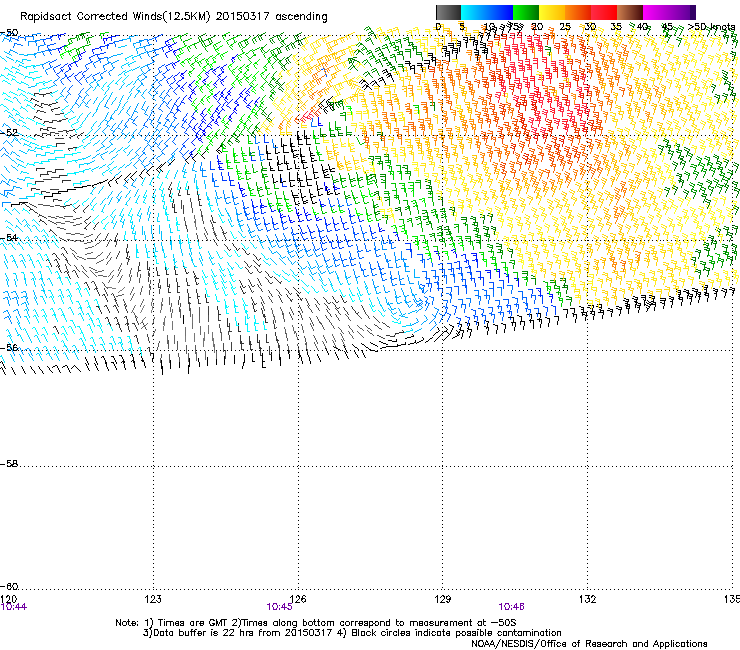Click the '129' longitude axis label
740x650 pixels.
tap(443, 599)
